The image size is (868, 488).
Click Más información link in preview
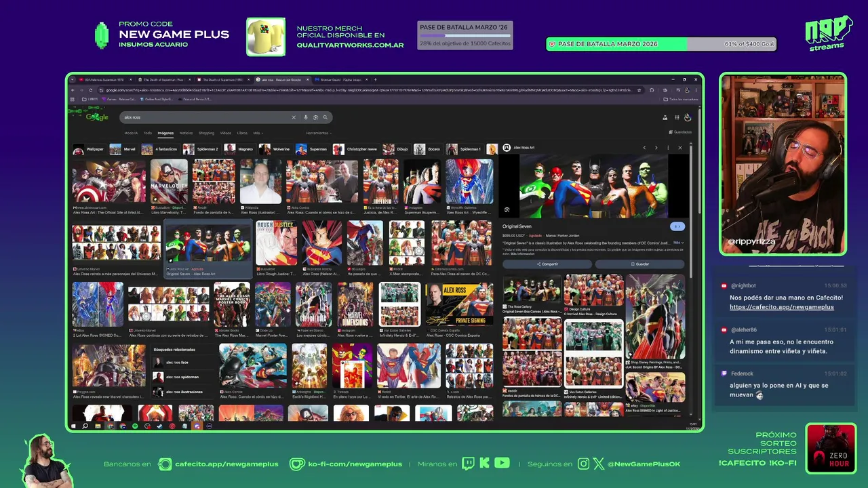point(522,253)
